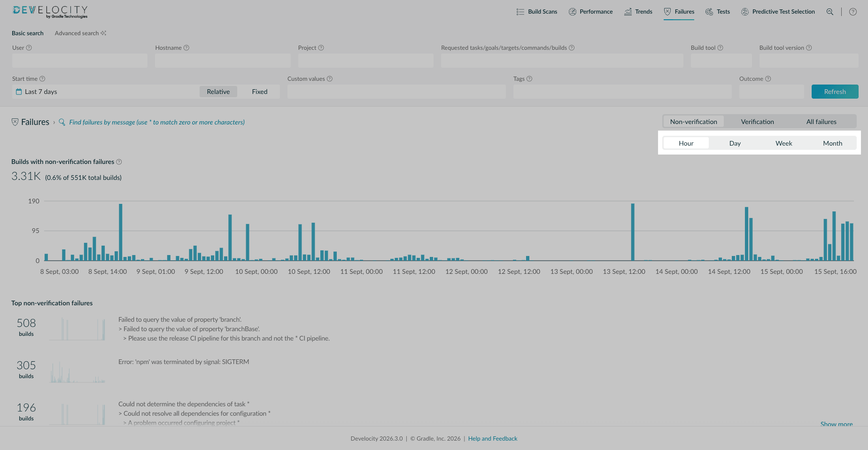Focus the Build tool version input field

pyautogui.click(x=809, y=61)
